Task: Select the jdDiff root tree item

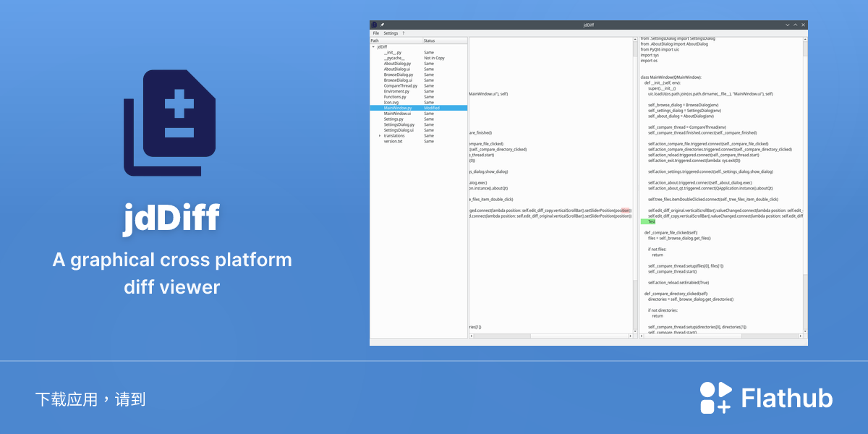Action: coord(382,47)
